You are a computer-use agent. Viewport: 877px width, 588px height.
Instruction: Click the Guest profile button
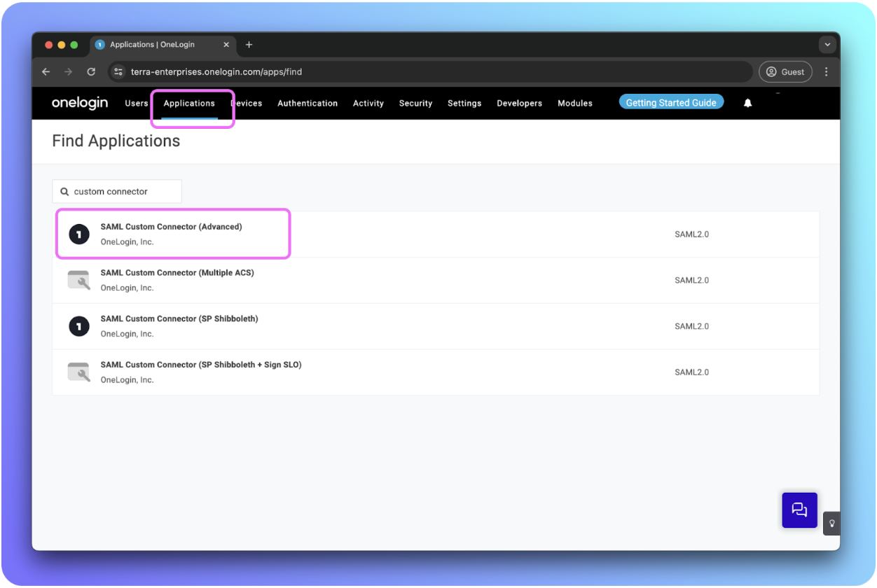(785, 71)
